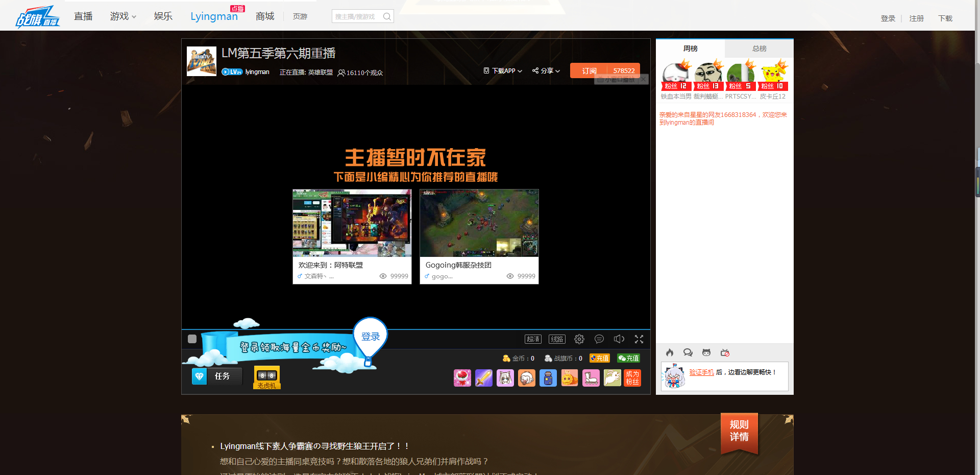Expand the 下载APP dropdown
The height and width of the screenshot is (475, 980).
pyautogui.click(x=503, y=71)
